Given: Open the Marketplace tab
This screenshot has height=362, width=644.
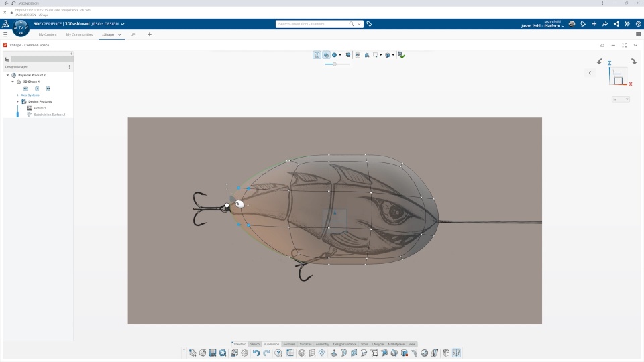Looking at the screenshot, I should coord(396,344).
